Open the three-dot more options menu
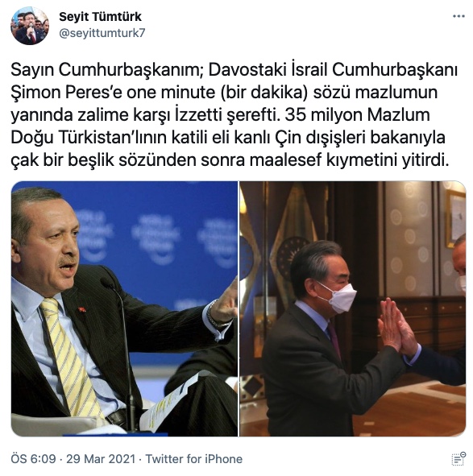This screenshot has height=476, width=473. [458, 16]
